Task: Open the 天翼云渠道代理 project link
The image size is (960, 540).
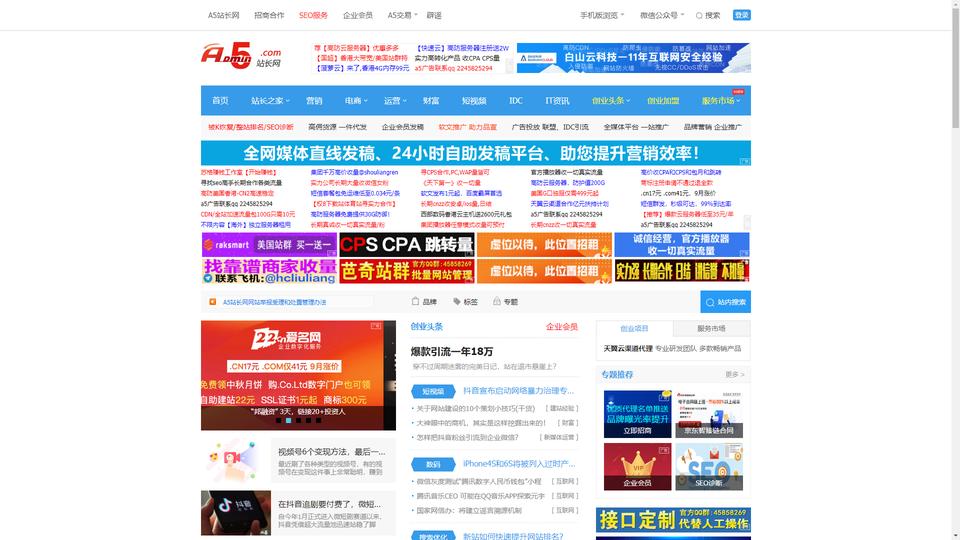Action: [628, 348]
